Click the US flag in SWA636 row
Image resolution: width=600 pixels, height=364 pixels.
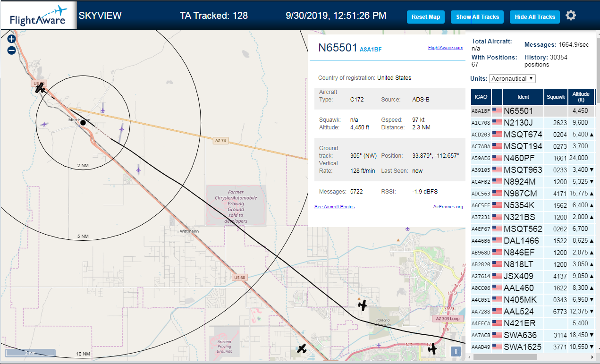coord(497,335)
